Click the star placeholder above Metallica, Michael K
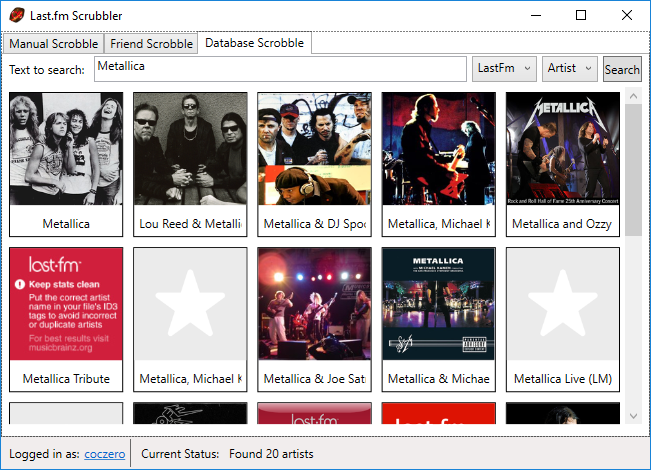651x470 pixels. (190, 304)
